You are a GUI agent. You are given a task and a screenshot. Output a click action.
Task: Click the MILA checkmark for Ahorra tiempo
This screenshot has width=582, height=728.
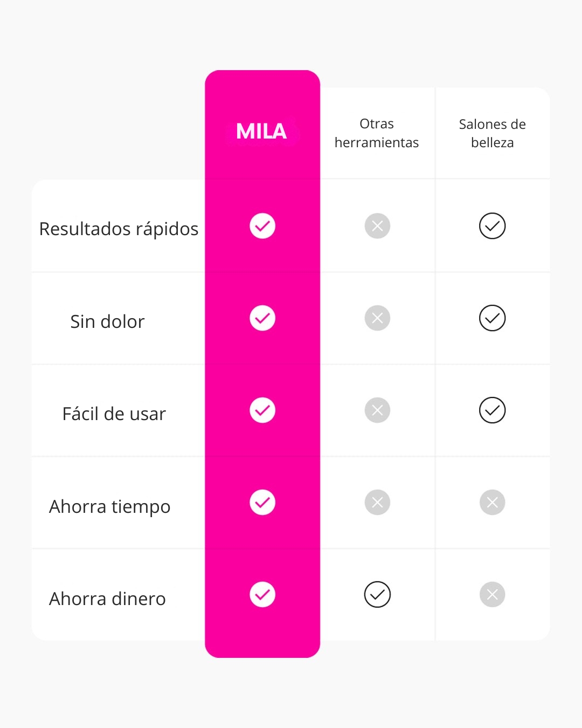[262, 503]
